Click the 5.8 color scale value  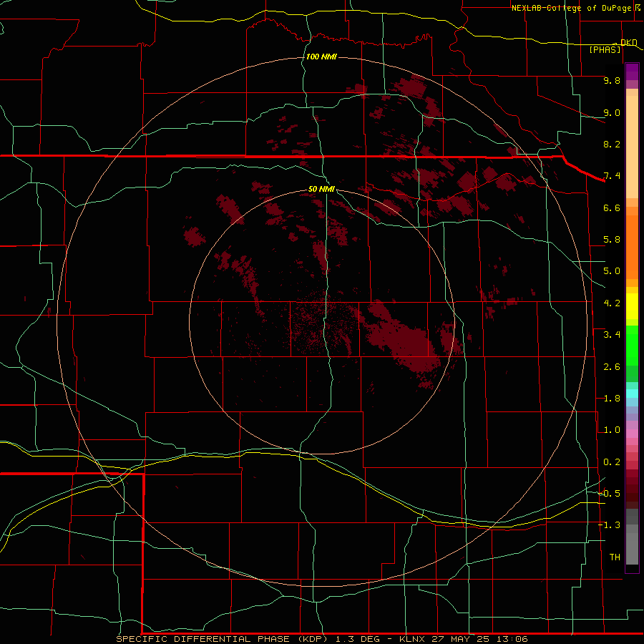(612, 240)
